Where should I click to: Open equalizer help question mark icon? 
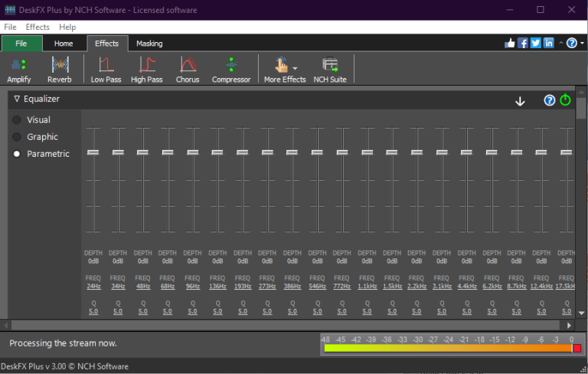[549, 100]
